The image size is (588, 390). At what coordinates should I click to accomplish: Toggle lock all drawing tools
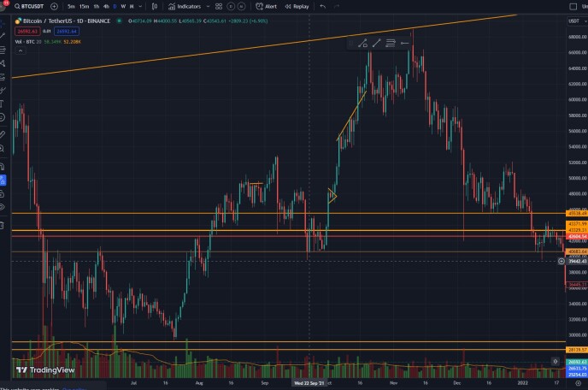tap(3, 193)
